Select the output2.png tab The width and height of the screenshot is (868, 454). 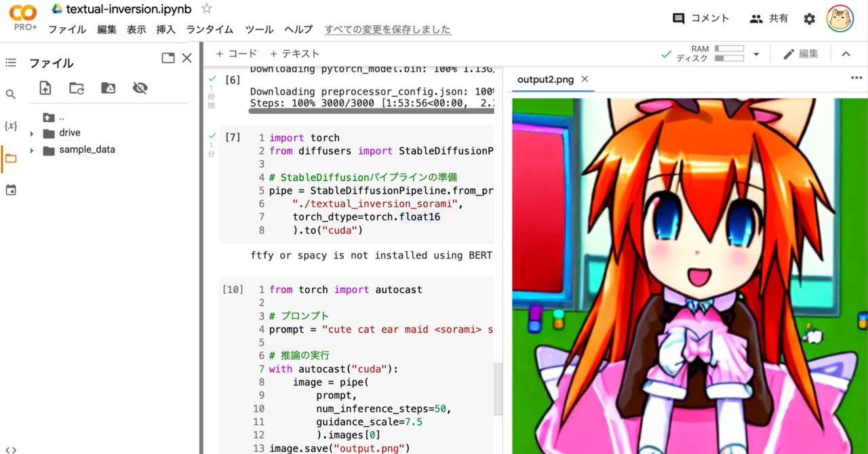pos(545,79)
